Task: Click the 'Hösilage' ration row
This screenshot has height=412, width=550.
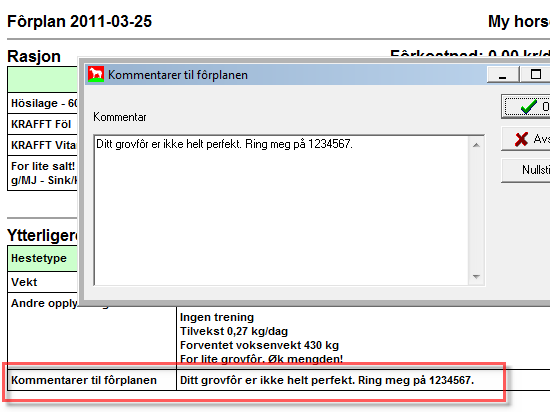Action: pyautogui.click(x=43, y=103)
